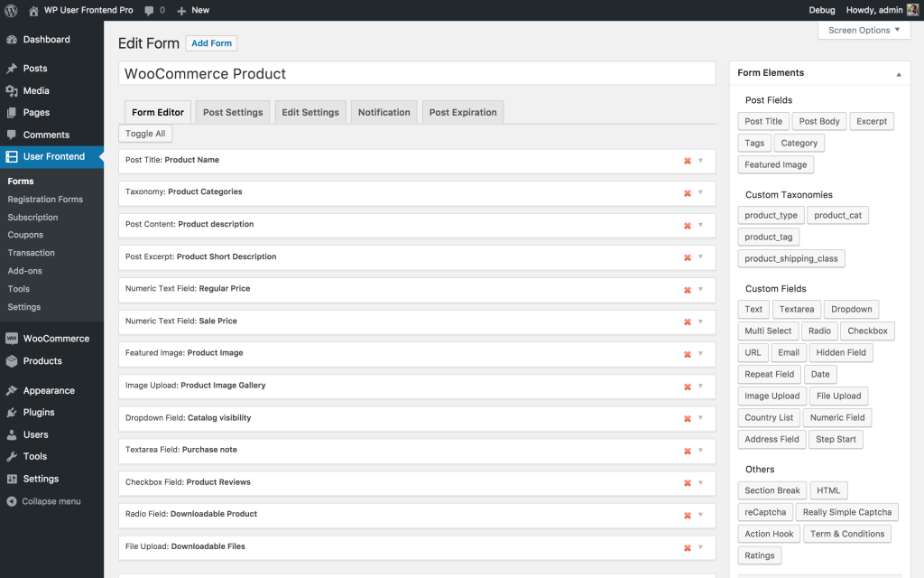Image resolution: width=924 pixels, height=578 pixels.
Task: Open the comments bubble icon in admin bar
Action: tap(149, 11)
